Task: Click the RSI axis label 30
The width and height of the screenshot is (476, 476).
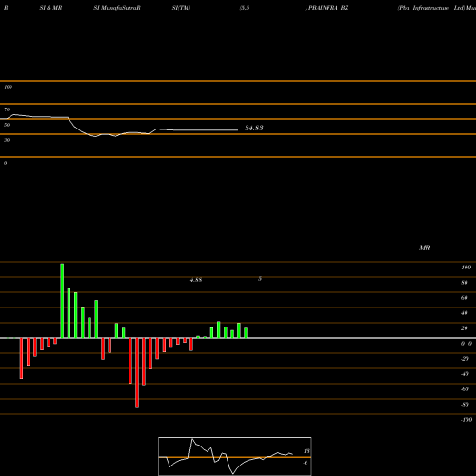Action: [x=7, y=140]
